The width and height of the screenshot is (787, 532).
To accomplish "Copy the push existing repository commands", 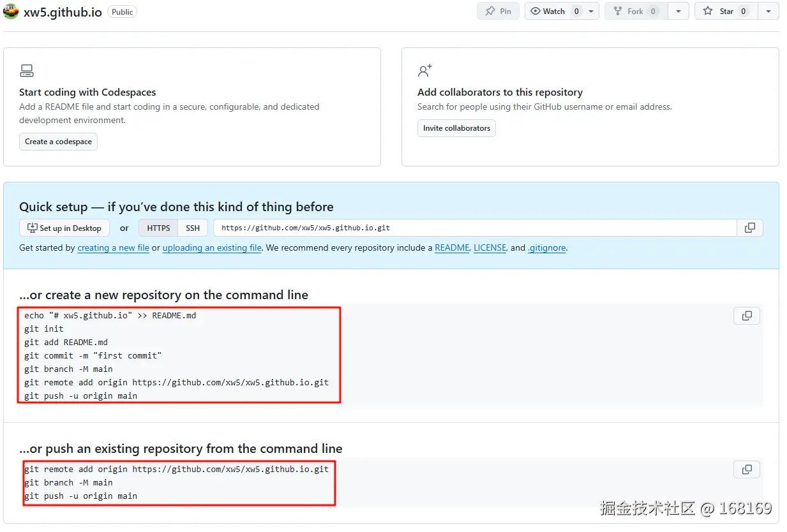I will [x=747, y=469].
